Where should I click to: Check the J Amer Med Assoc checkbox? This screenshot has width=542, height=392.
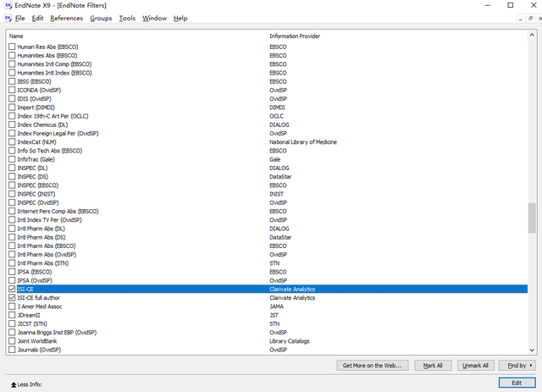[12, 306]
